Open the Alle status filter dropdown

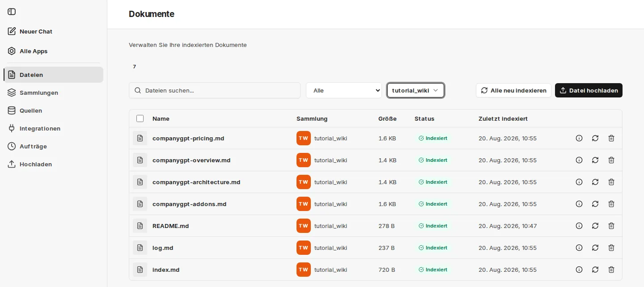(x=344, y=90)
